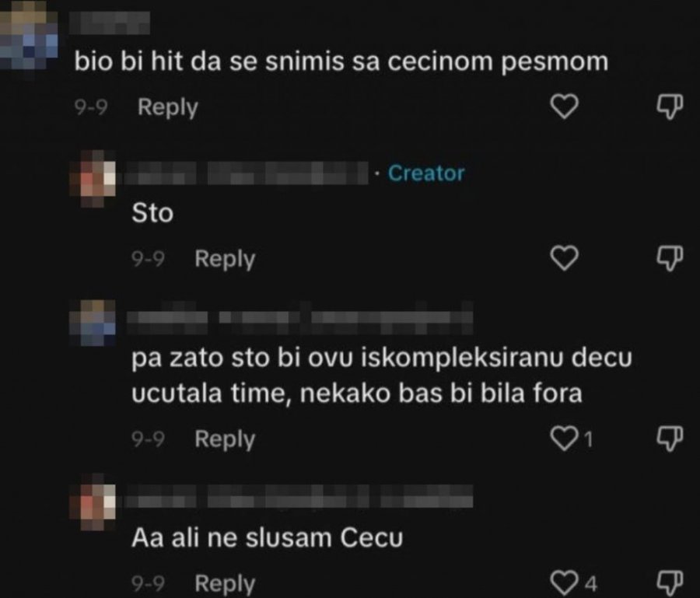The height and width of the screenshot is (598, 700).
Task: Open the blurred username with Creator badge
Action: (x=247, y=173)
